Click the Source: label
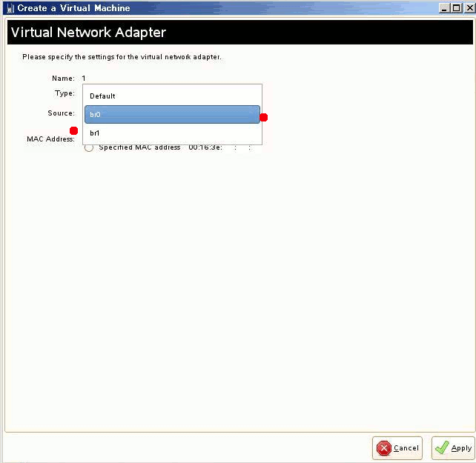 coord(61,113)
